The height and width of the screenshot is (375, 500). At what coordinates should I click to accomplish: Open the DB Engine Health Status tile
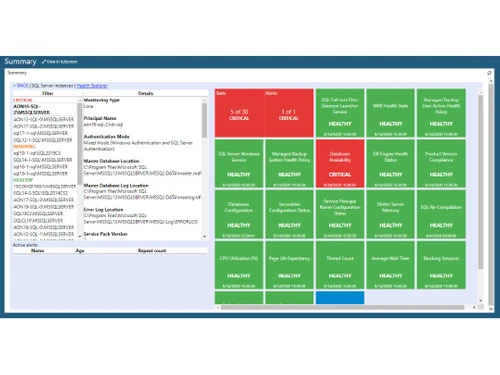click(x=391, y=164)
